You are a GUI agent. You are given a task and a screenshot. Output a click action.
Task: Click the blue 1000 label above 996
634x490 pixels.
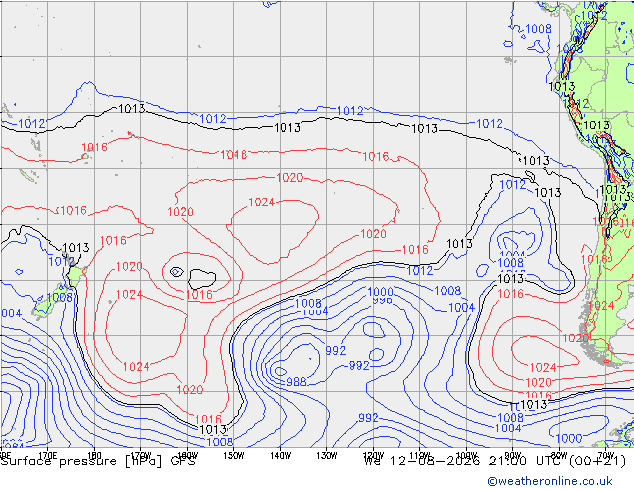click(380, 291)
